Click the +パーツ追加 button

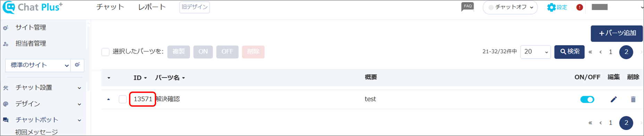[x=617, y=33]
